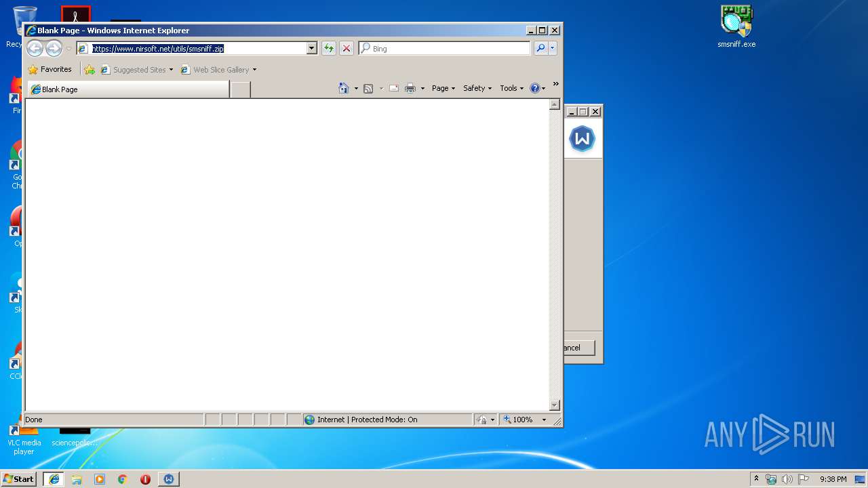Click the scrollbar up arrow in IE
Viewport: 868px width, 488px height.
pyautogui.click(x=554, y=104)
